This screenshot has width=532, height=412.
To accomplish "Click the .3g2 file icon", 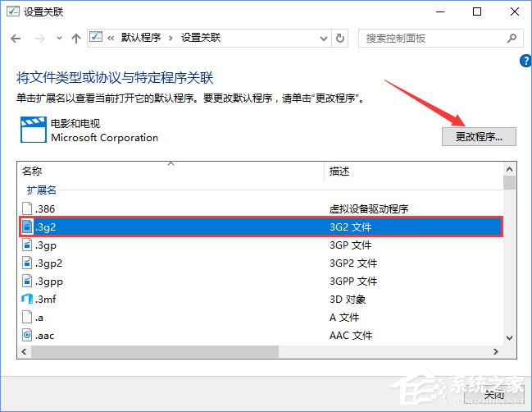I will 27,227.
